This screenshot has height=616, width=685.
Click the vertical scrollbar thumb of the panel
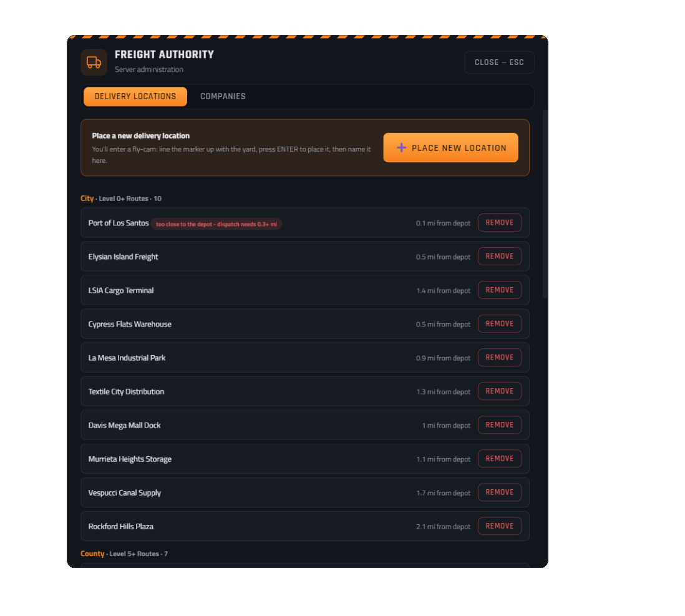pyautogui.click(x=545, y=203)
